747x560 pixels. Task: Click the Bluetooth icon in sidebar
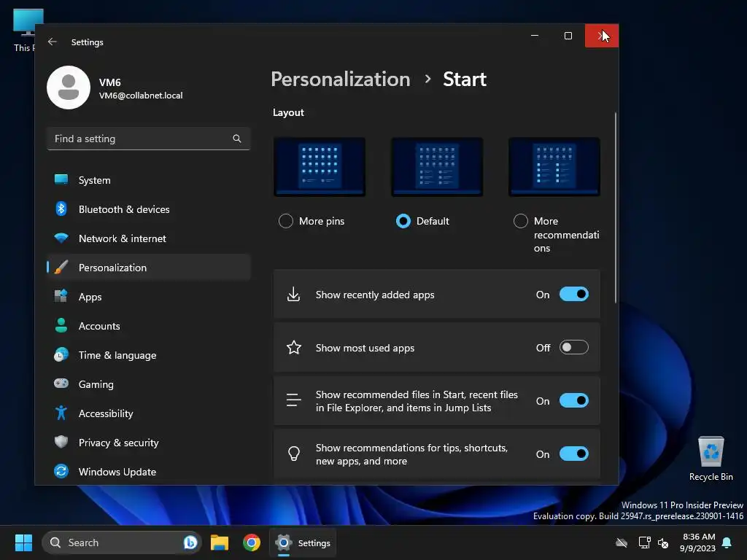point(61,209)
